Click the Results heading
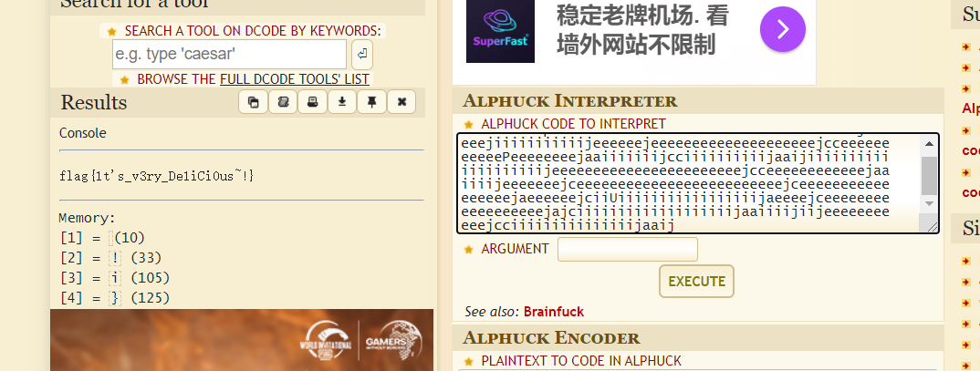Viewport: 980px width, 371px height. tap(94, 102)
